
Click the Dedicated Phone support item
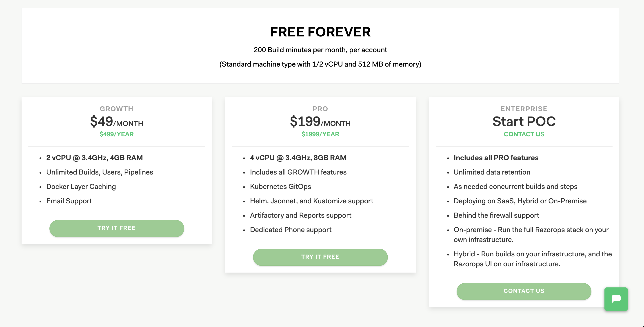click(291, 230)
